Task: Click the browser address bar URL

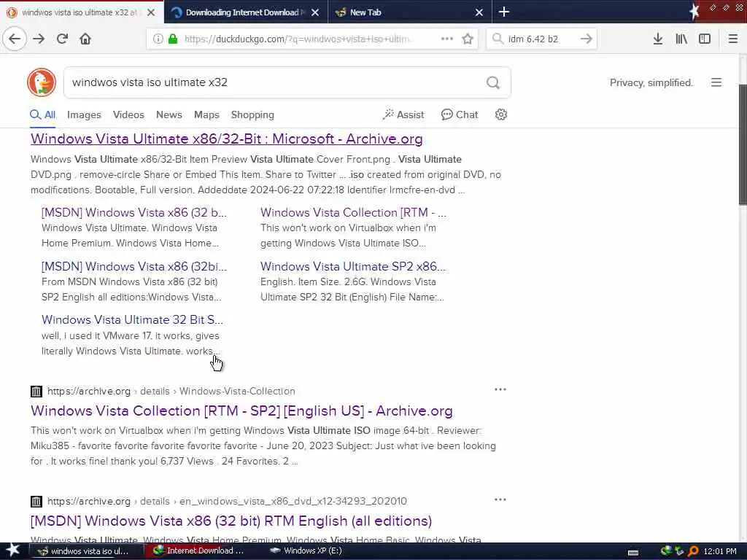Action: tap(298, 39)
